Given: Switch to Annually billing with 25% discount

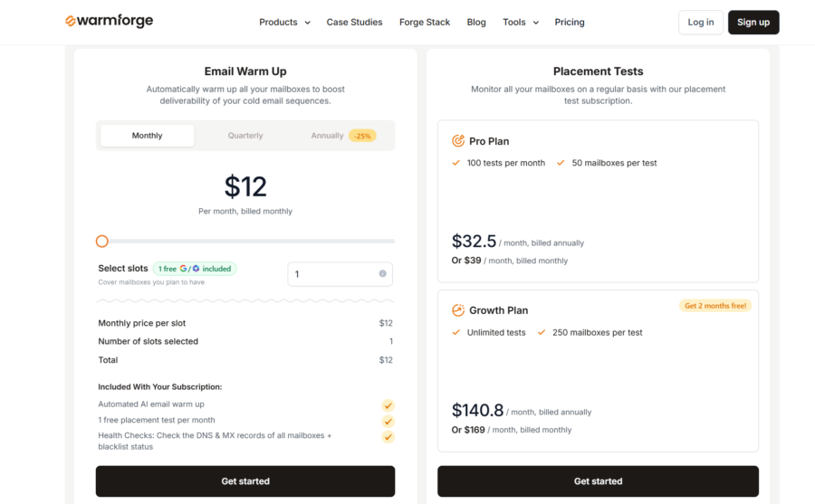Looking at the screenshot, I should [x=342, y=136].
